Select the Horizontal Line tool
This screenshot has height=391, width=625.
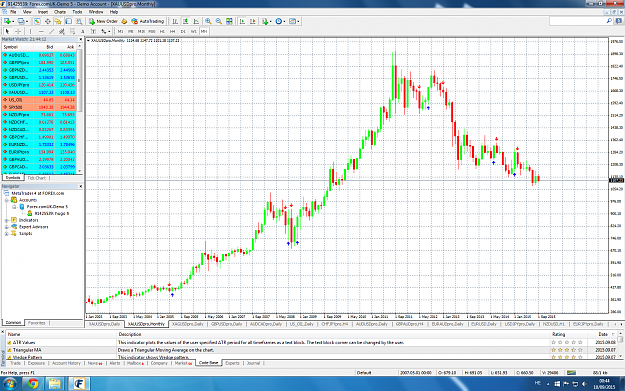pos(41,31)
